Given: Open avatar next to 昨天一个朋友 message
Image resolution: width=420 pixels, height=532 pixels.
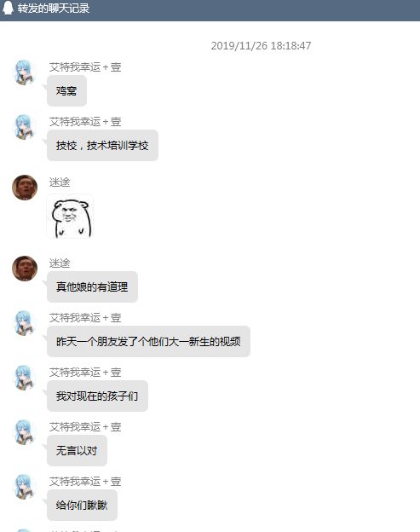Looking at the screenshot, I should 25,323.
